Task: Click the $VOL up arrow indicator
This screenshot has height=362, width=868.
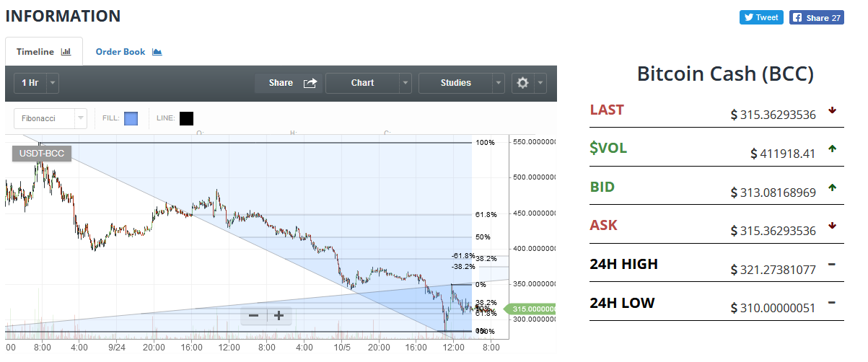Action: coord(832,149)
